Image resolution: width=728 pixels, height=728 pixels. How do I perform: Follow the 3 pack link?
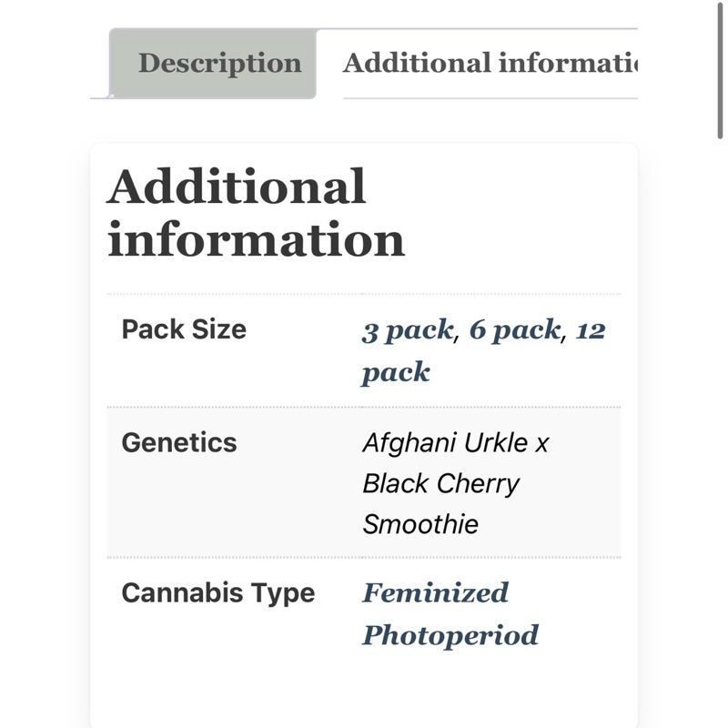tap(407, 330)
